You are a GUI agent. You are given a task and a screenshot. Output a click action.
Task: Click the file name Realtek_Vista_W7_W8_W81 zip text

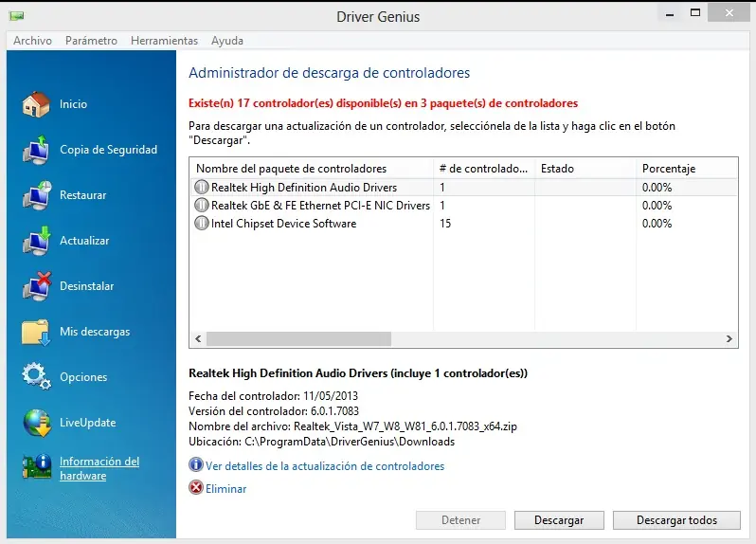click(x=405, y=426)
